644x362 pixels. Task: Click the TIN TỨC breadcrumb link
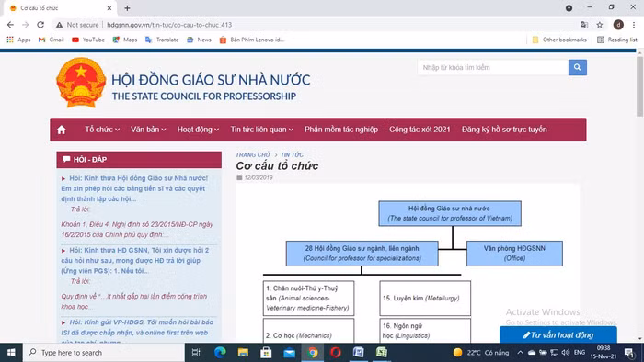[292, 154]
